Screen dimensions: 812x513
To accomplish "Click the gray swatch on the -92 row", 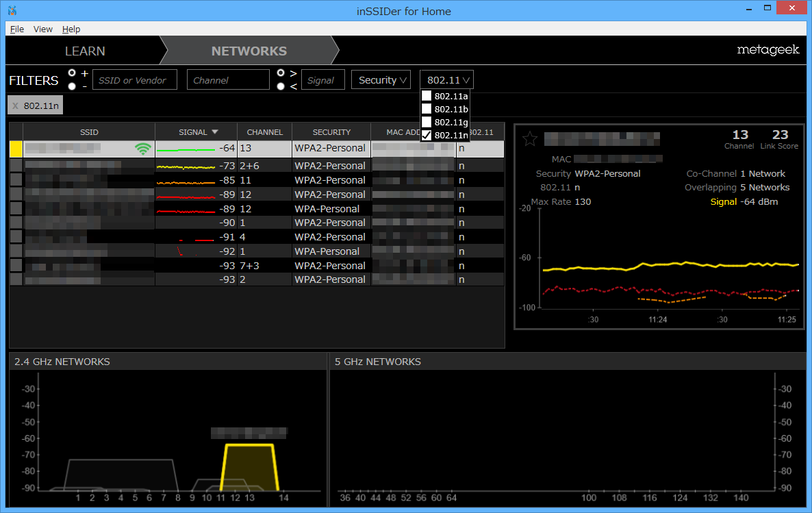I will click(x=16, y=251).
